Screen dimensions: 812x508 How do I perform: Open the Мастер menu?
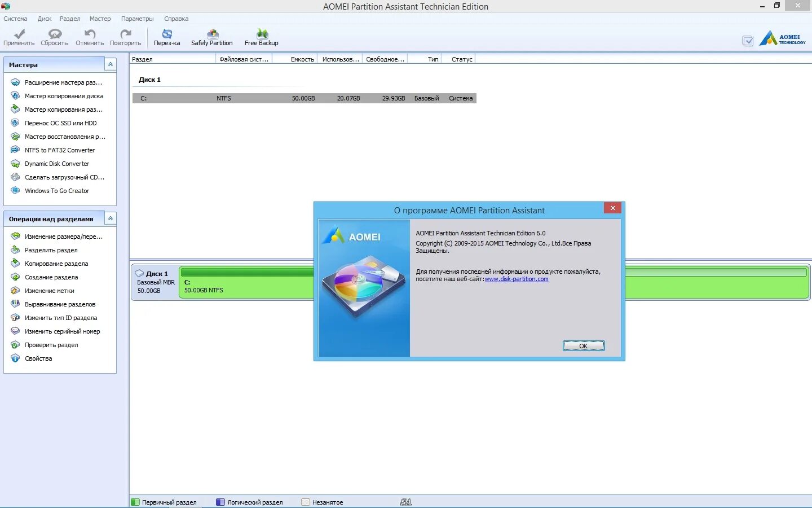coord(100,19)
